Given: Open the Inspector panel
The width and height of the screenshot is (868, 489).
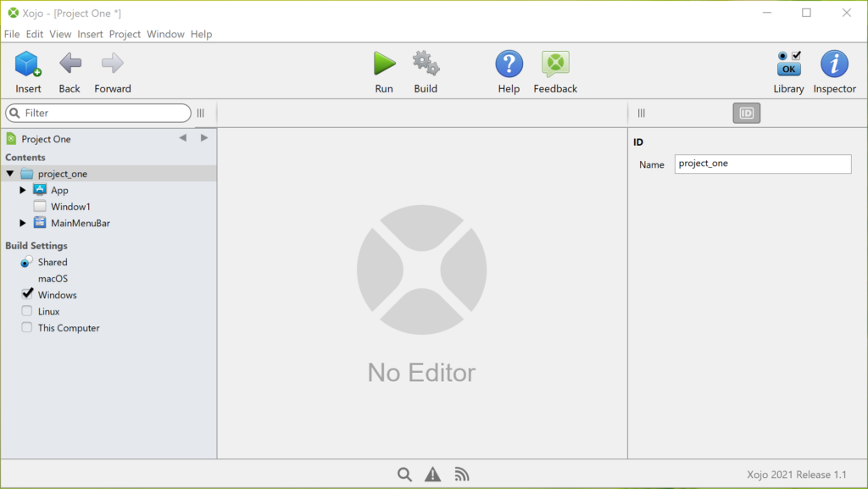Looking at the screenshot, I should point(834,70).
